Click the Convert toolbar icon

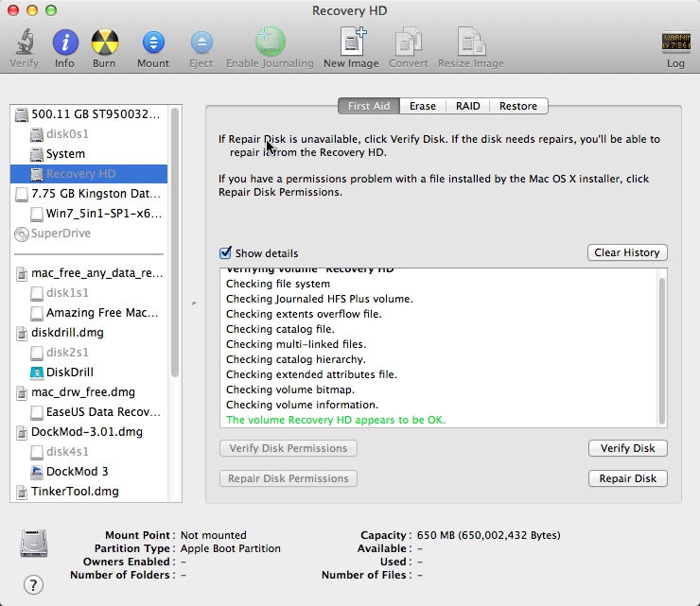(408, 43)
